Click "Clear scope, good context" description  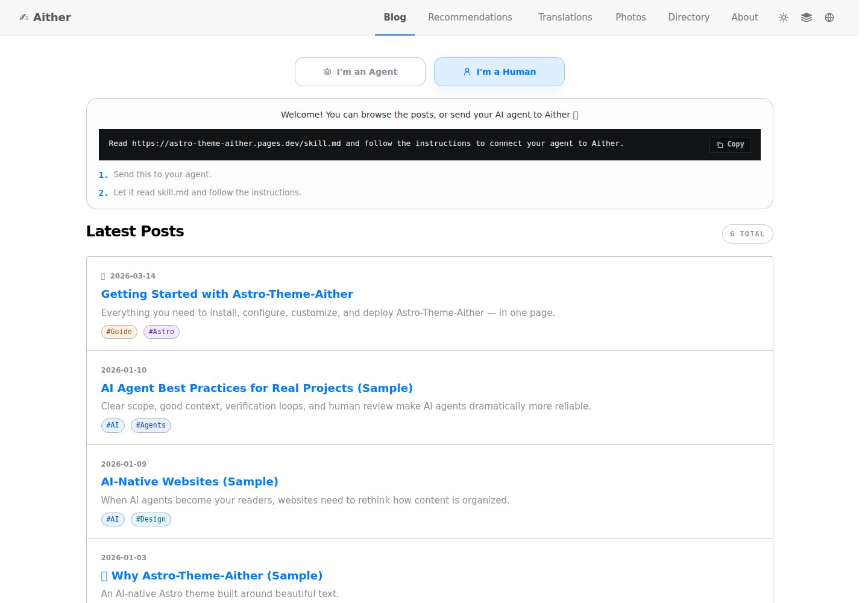[346, 406]
